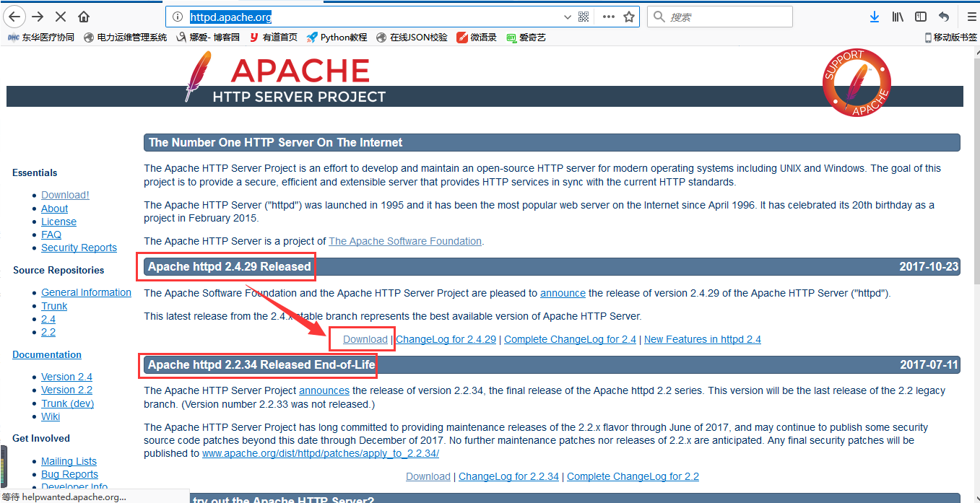Open Version 2.2 documentation
This screenshot has height=503, width=980.
[x=66, y=390]
